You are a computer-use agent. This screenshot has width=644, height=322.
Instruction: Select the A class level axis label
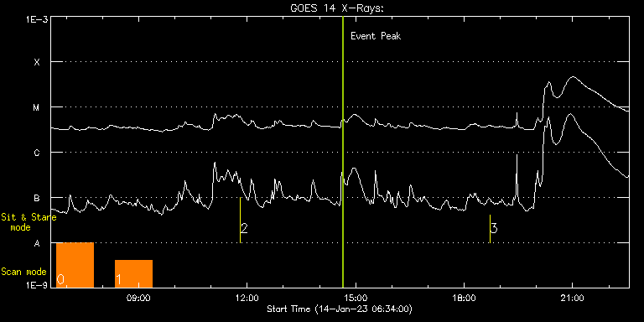click(37, 243)
